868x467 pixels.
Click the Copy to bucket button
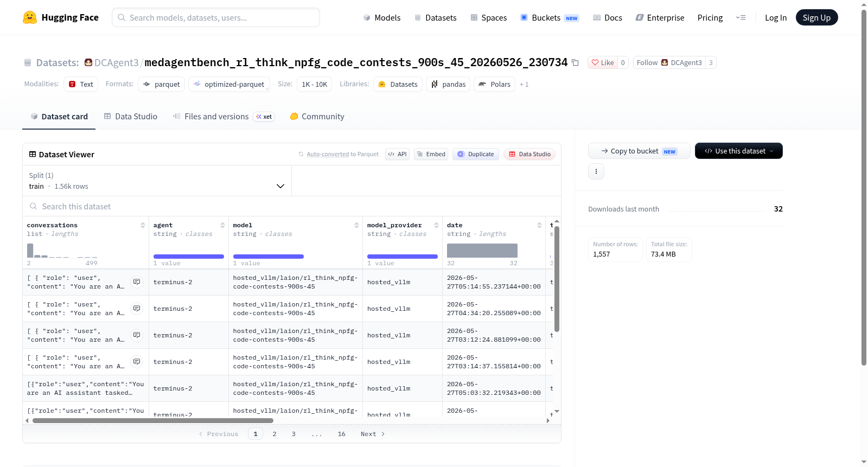tap(639, 151)
